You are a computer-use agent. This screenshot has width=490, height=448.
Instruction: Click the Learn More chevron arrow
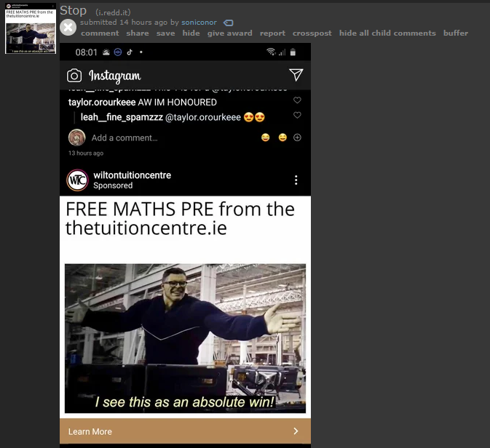tap(296, 431)
